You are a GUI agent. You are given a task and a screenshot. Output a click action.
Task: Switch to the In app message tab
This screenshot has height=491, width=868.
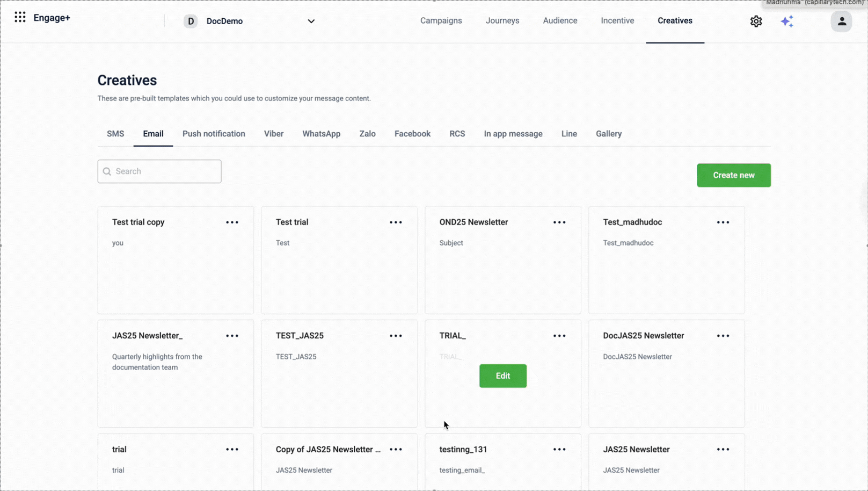(x=513, y=134)
